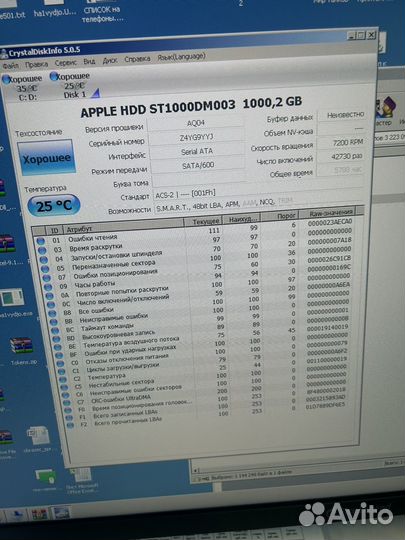
Task: Open the Диск menu
Action: click(110, 61)
